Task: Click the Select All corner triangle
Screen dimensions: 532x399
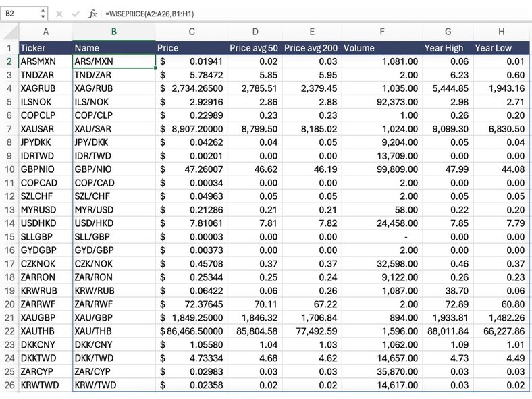Action: 9,32
